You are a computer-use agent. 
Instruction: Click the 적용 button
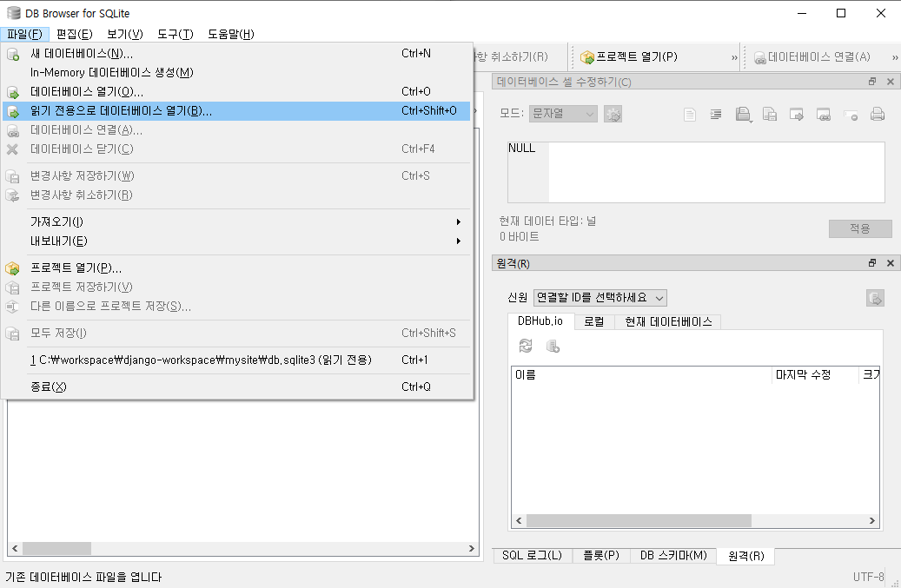tap(860, 228)
